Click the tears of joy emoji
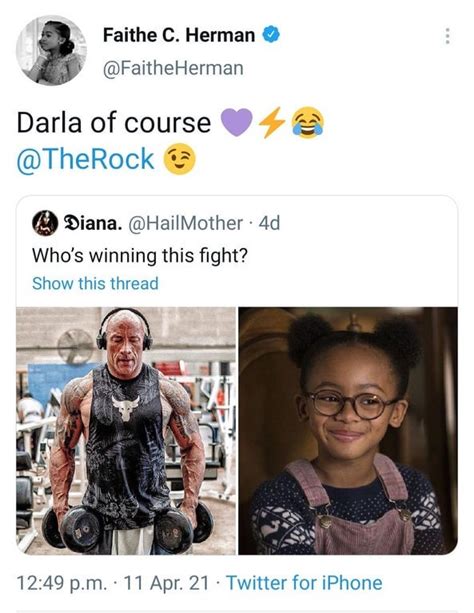 click(x=308, y=122)
